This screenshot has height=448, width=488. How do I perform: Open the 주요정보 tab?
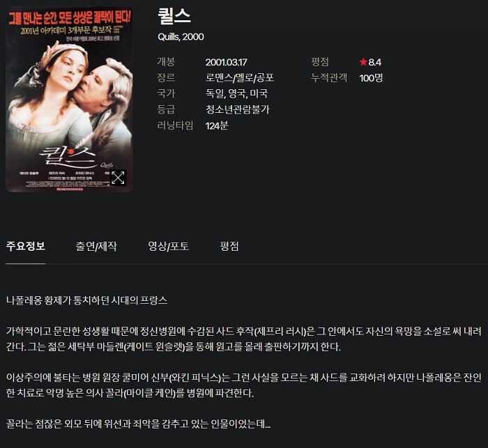(26, 246)
